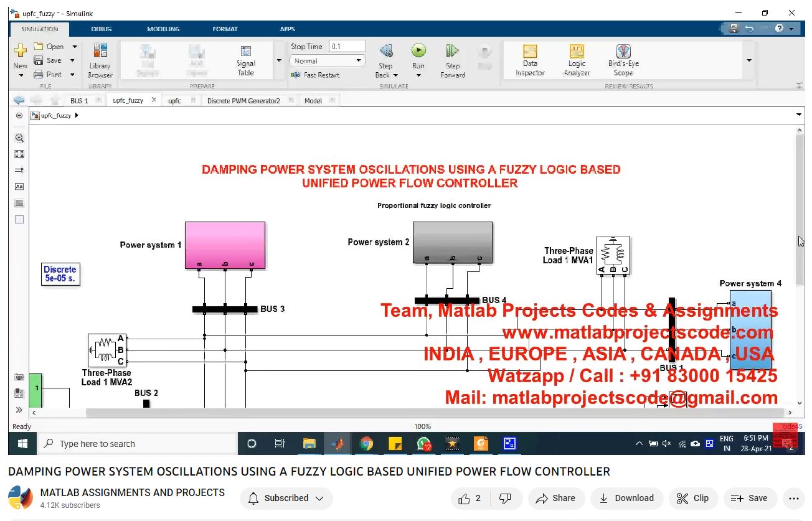This screenshot has width=812, height=521.
Task: Launch the Logic Analyzer
Action: 577,60
